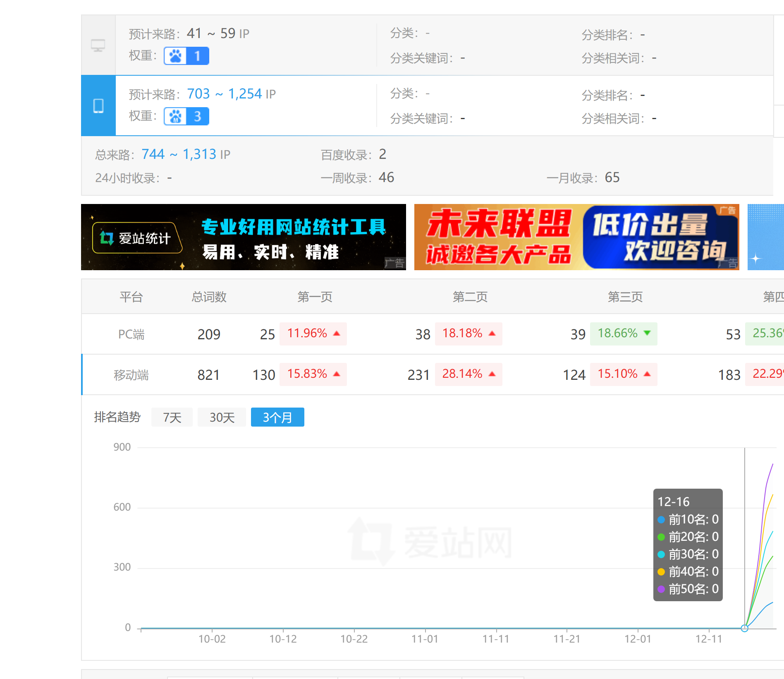This screenshot has width=784, height=679.
Task: Click the mobile phone icon tab
Action: [98, 106]
